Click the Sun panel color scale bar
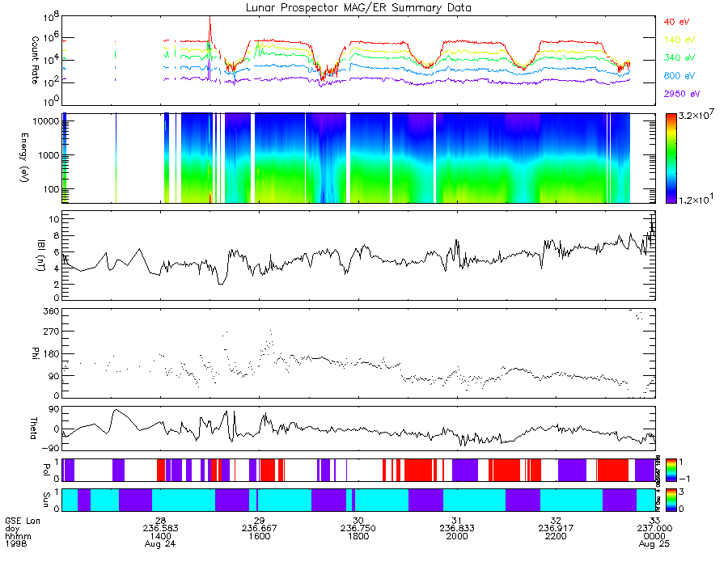 (671, 500)
